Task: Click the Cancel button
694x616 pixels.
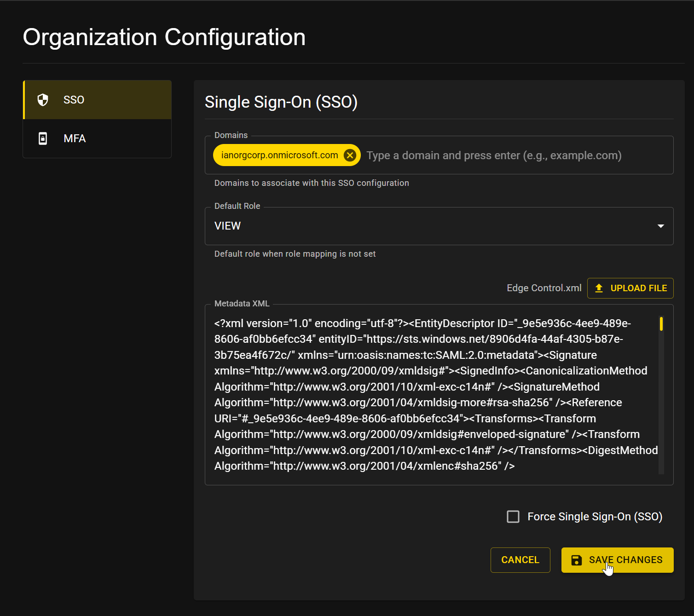Action: [x=520, y=560]
